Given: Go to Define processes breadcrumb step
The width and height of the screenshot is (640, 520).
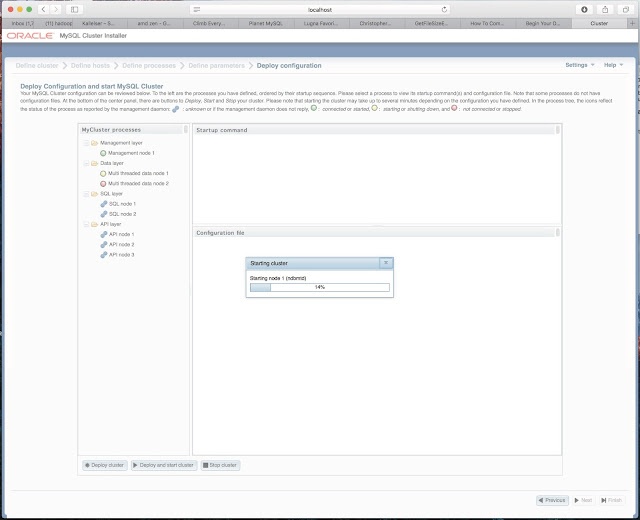Looking at the screenshot, I should click(x=149, y=66).
